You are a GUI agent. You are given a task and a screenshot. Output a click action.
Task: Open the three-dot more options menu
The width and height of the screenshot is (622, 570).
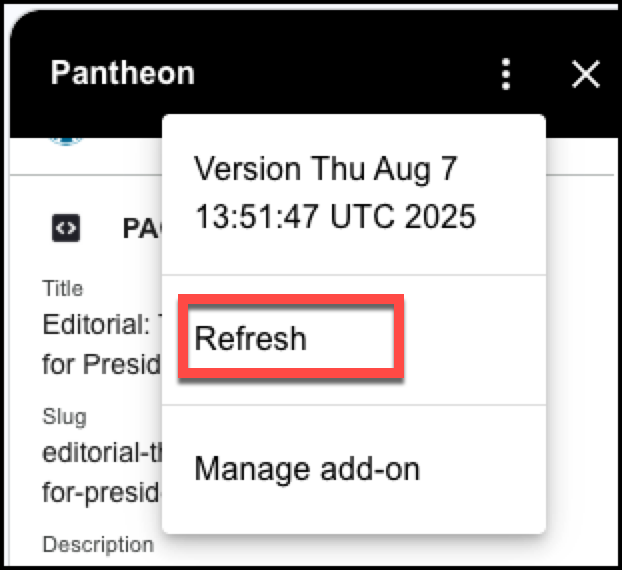(507, 73)
